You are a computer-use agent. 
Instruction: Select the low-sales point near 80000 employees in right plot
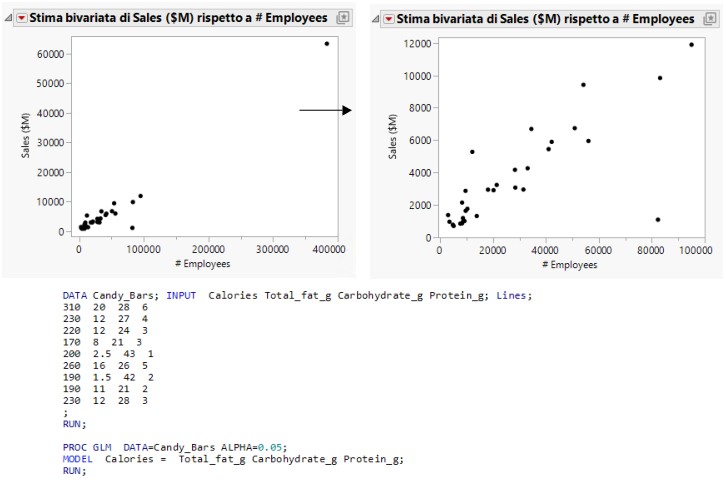[x=658, y=219]
